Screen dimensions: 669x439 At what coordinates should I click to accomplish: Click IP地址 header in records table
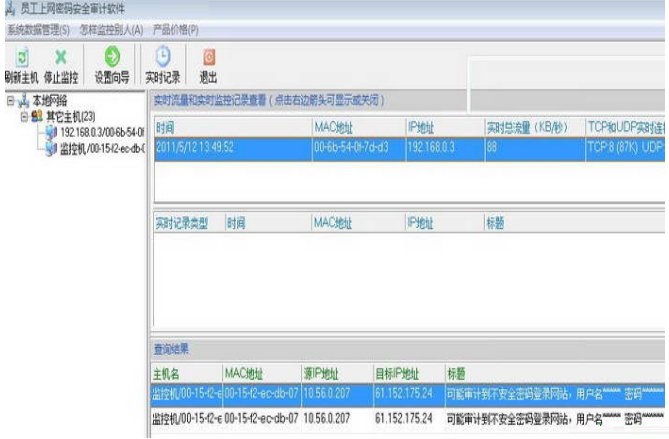(x=445, y=223)
